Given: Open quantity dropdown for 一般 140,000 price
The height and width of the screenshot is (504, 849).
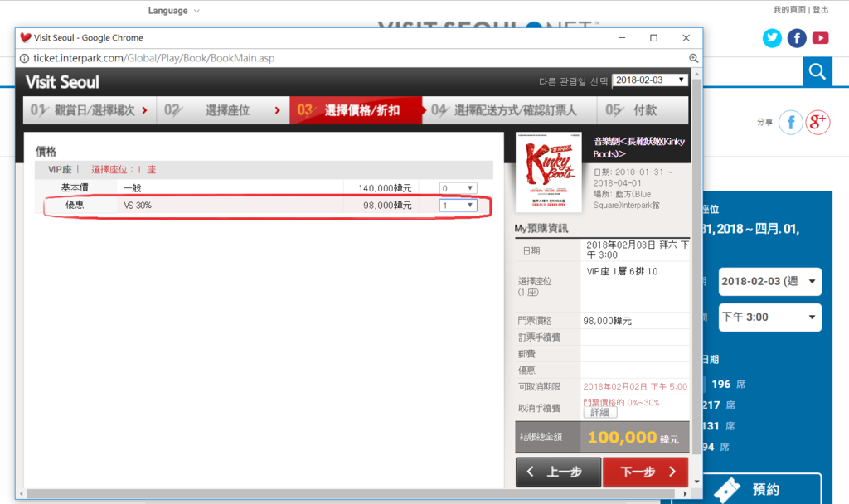Looking at the screenshot, I should 458,188.
